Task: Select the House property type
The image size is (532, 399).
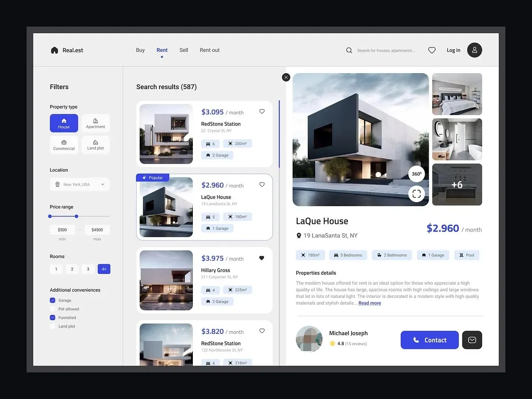Action: (64, 123)
